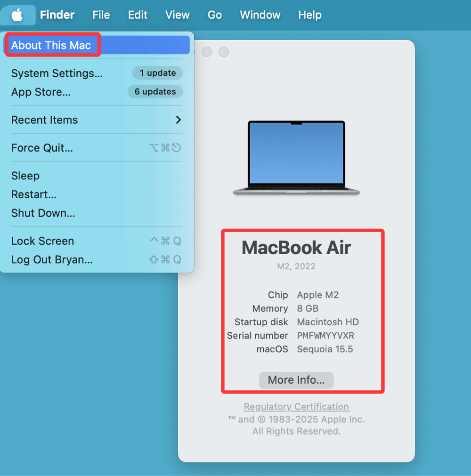Open the Apple menu

coord(17,15)
